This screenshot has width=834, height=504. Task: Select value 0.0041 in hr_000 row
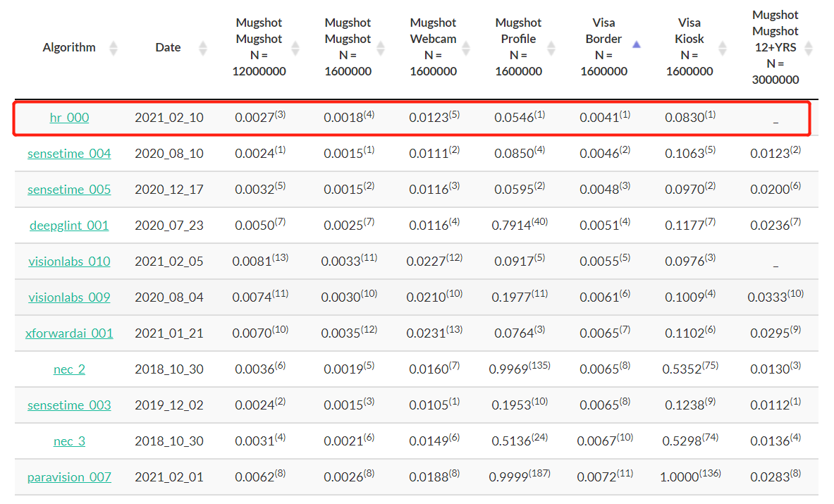pos(599,118)
